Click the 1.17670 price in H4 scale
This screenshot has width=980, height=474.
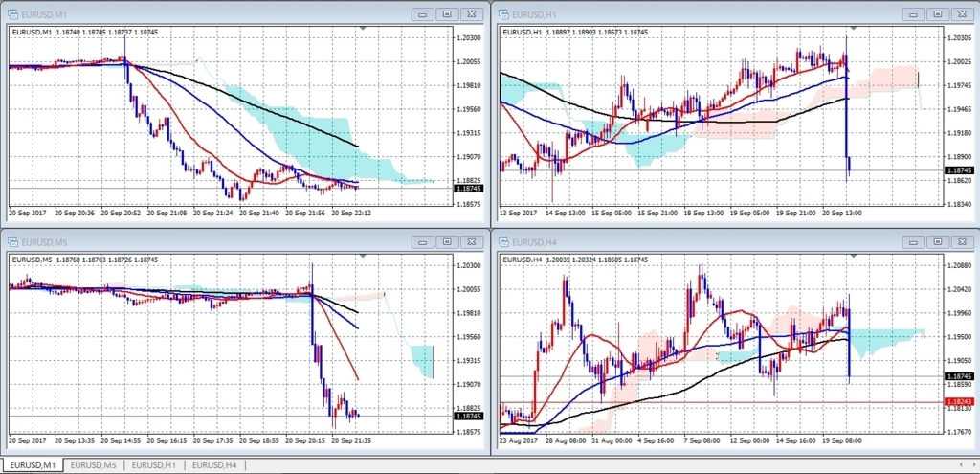pos(959,432)
